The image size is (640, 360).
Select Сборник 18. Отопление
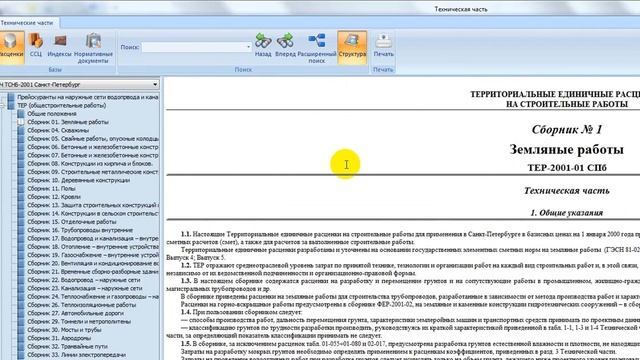93,247
